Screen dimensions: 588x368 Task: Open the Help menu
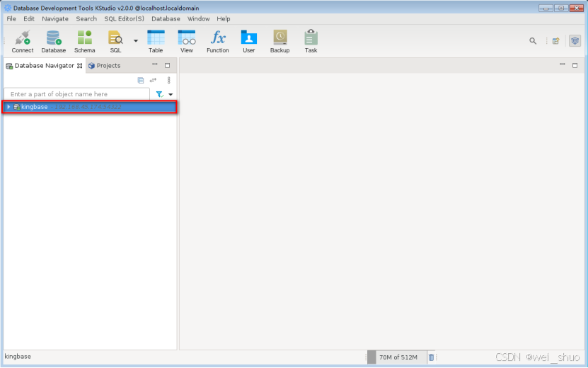[224, 19]
